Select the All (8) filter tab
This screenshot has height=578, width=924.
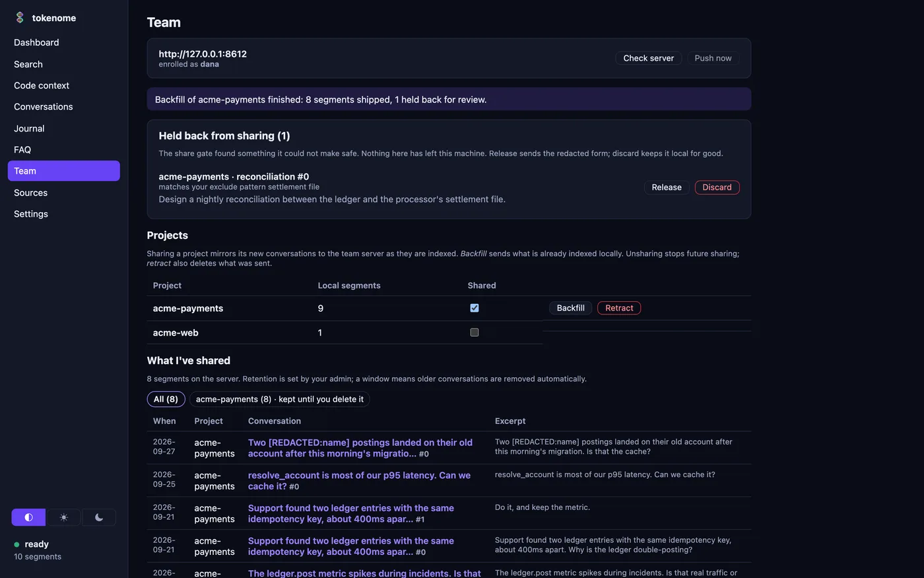[166, 399]
